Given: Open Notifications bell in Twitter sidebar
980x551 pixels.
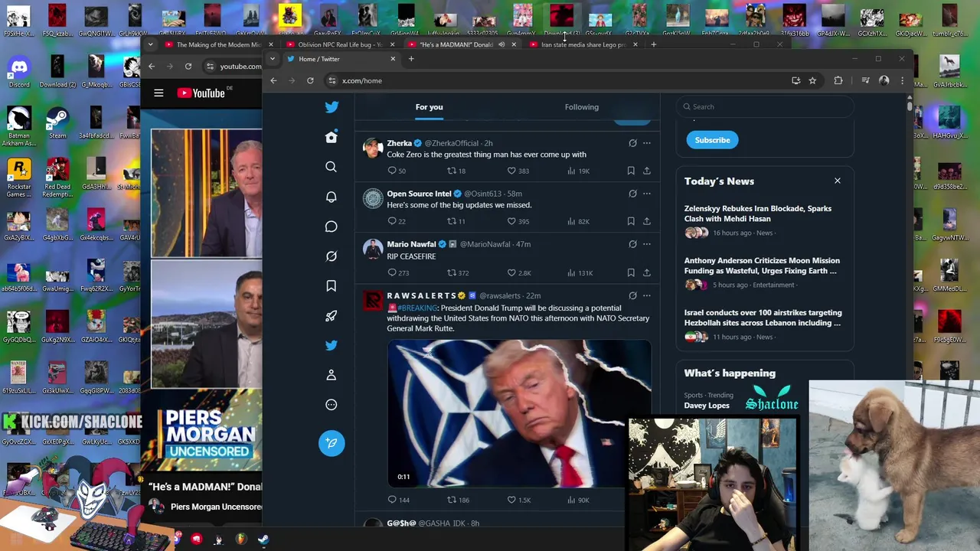Looking at the screenshot, I should pos(332,197).
